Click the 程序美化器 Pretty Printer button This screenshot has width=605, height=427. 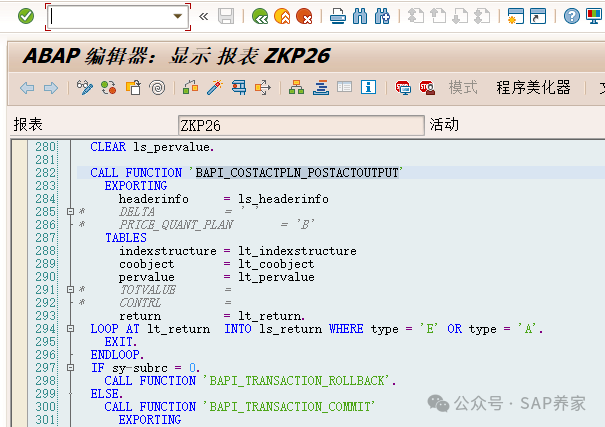click(533, 88)
